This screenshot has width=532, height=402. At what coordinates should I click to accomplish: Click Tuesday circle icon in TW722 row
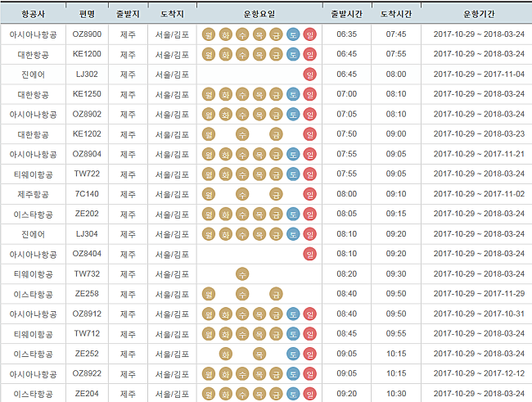pyautogui.click(x=225, y=174)
